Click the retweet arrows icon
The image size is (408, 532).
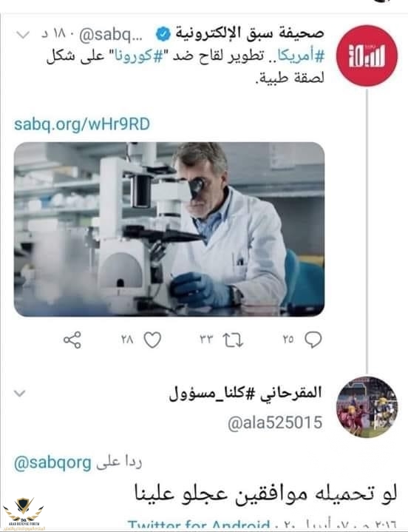(x=233, y=340)
